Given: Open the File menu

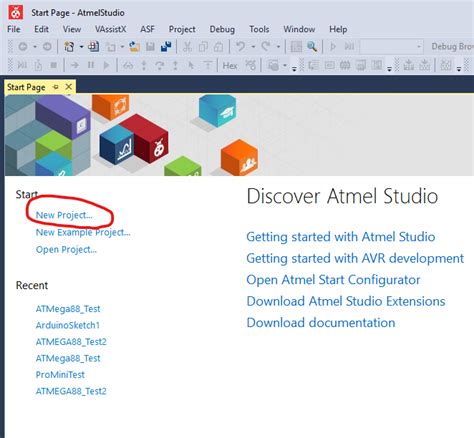Looking at the screenshot, I should tap(14, 29).
